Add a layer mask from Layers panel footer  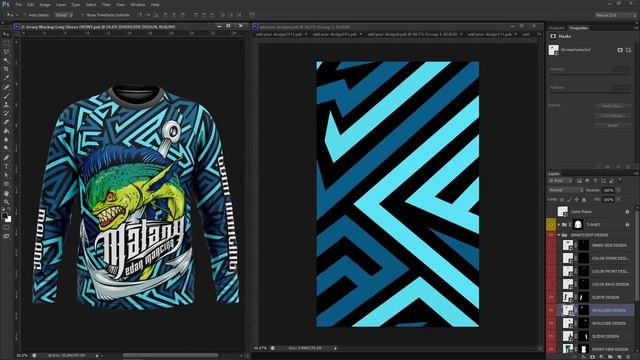pyautogui.click(x=592, y=357)
